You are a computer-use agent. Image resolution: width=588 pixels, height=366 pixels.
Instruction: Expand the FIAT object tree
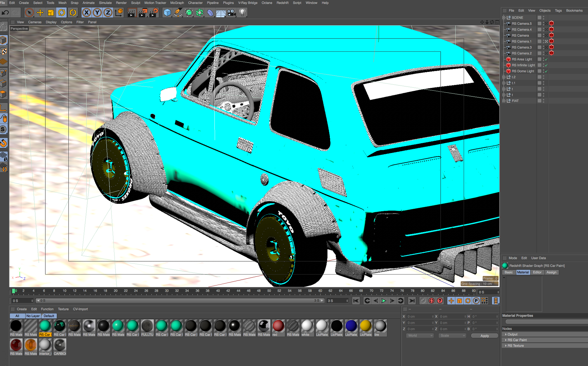[x=504, y=101]
